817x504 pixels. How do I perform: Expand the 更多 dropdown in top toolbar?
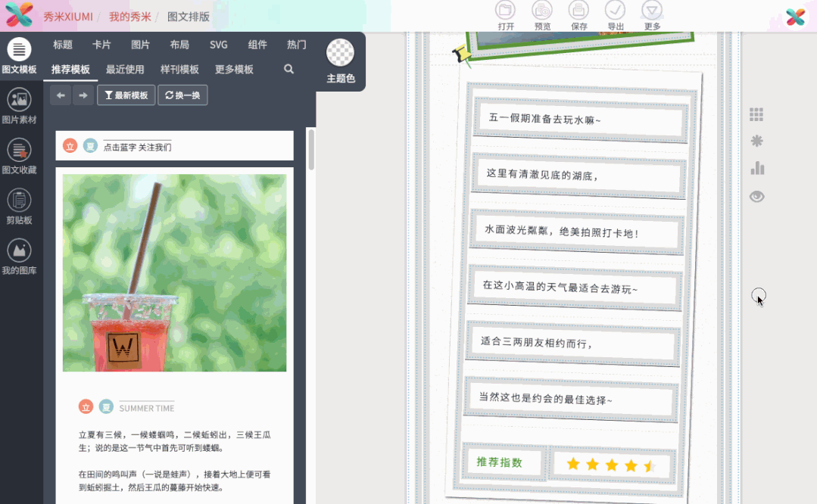652,16
